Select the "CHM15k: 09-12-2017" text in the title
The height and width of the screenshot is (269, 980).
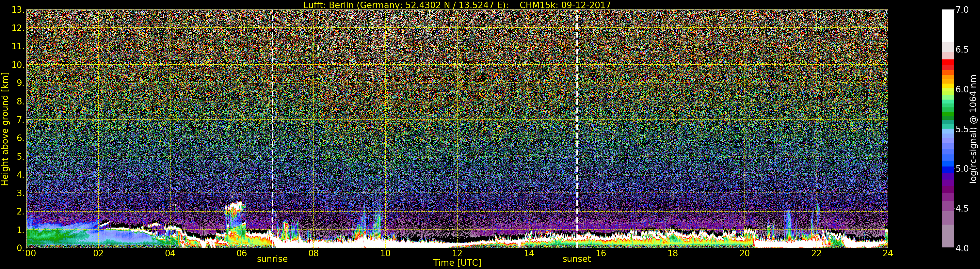click(x=565, y=5)
